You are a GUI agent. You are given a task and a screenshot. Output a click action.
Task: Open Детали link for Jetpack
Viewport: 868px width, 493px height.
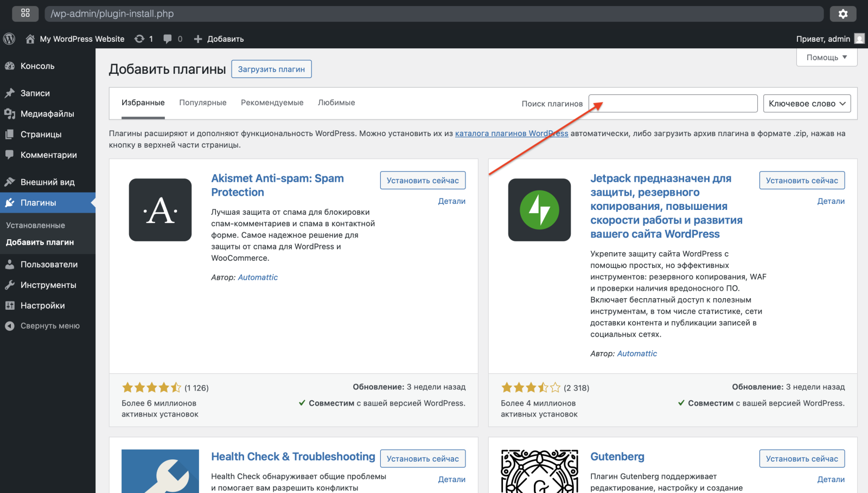831,201
